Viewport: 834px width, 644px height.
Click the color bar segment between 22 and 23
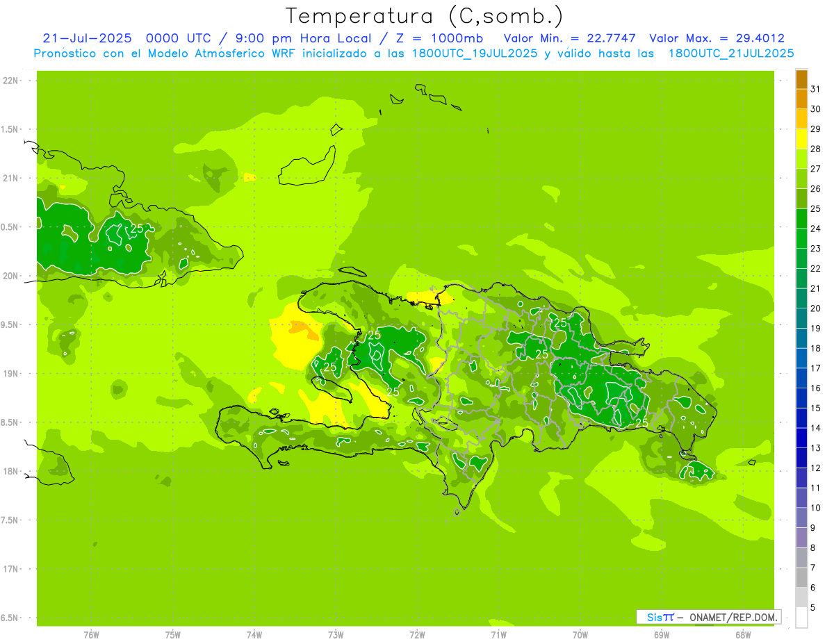801,258
